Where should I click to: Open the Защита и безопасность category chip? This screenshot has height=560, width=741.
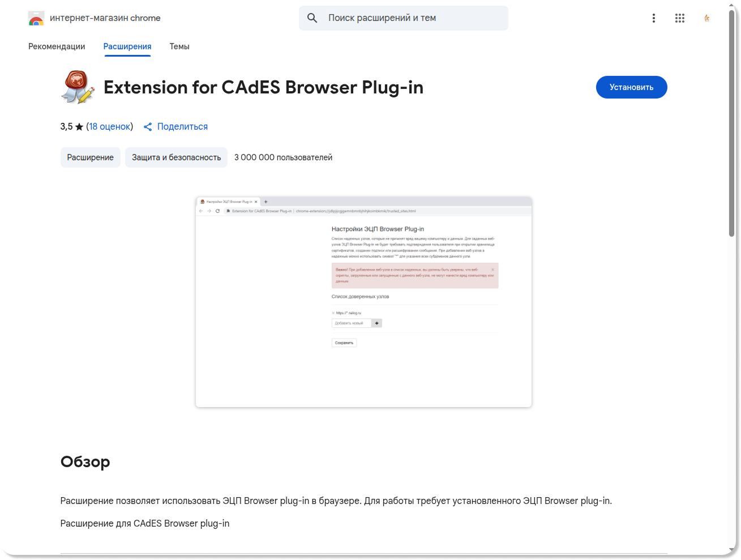pos(176,157)
